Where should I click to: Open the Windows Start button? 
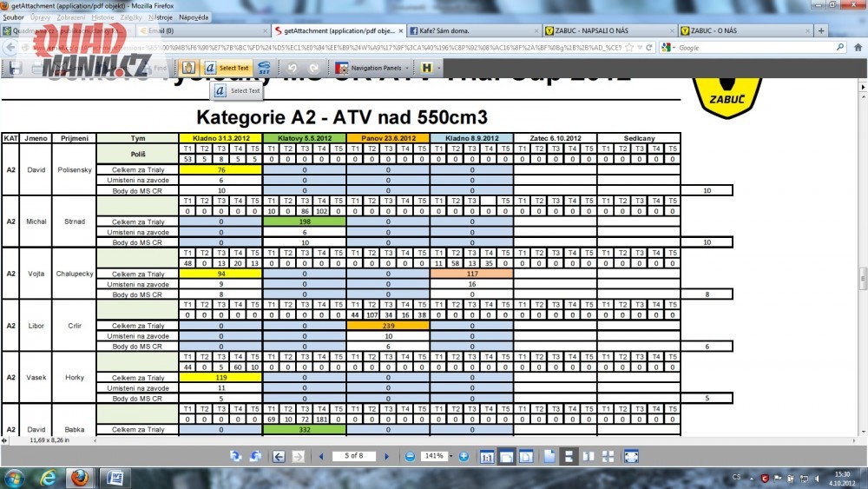[15, 478]
